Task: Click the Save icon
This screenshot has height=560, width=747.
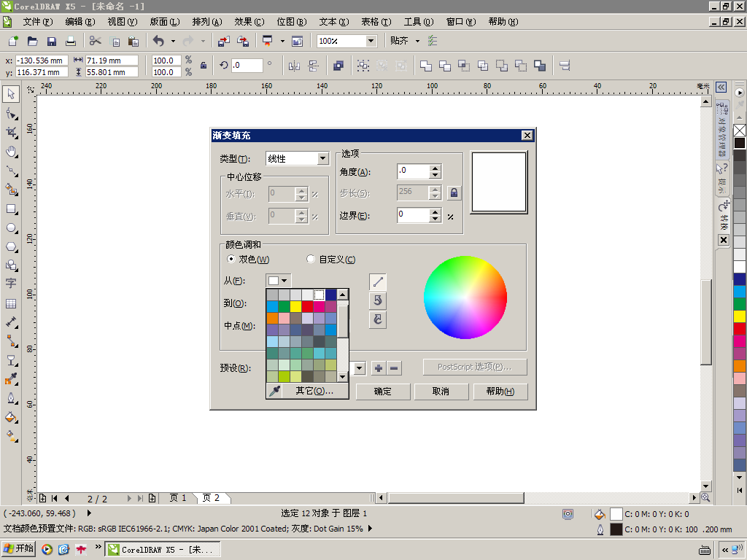Action: 52,41
